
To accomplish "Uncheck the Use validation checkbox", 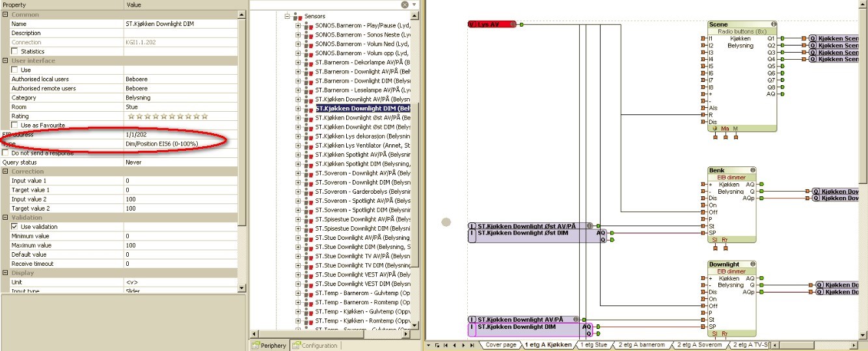I will click(x=15, y=227).
